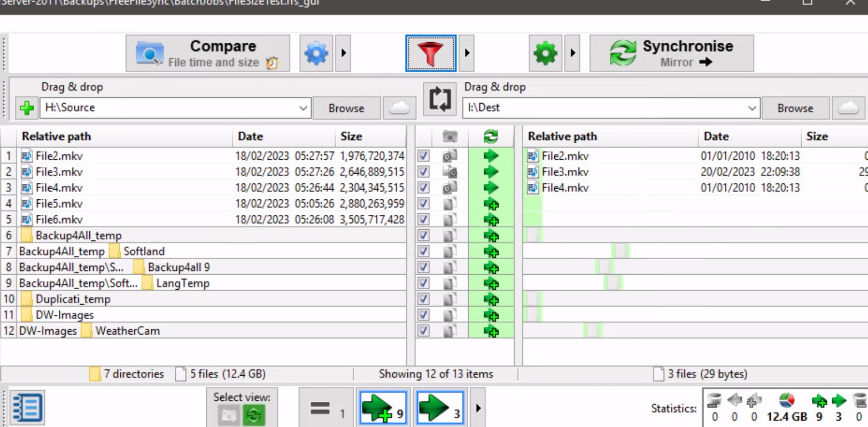Click Showing 12 of 13 items status
The width and height of the screenshot is (868, 427).
click(436, 374)
